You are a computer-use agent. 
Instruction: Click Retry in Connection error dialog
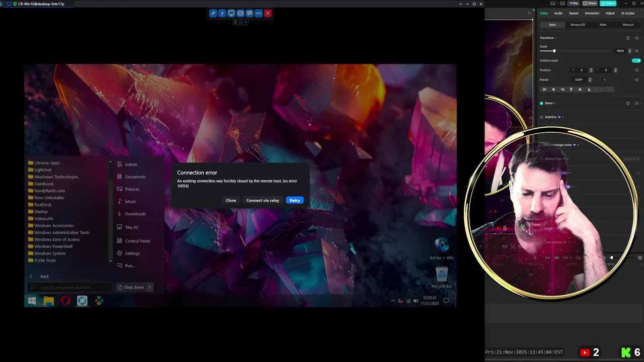point(295,200)
